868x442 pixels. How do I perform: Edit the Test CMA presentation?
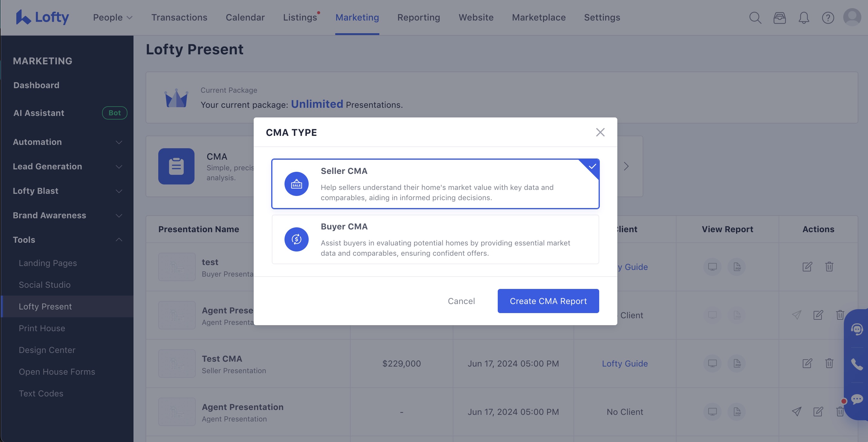807,364
